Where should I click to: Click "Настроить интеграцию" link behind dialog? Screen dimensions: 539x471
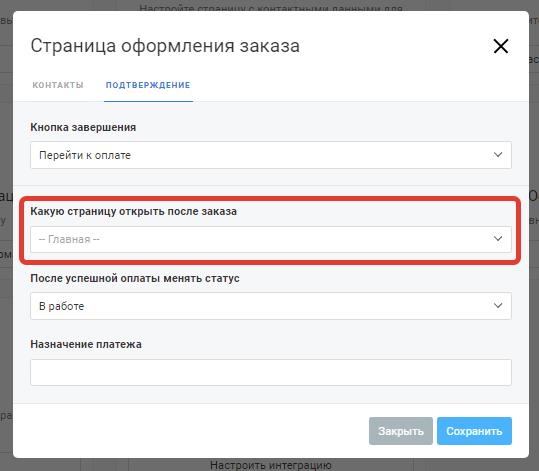pyautogui.click(x=271, y=465)
